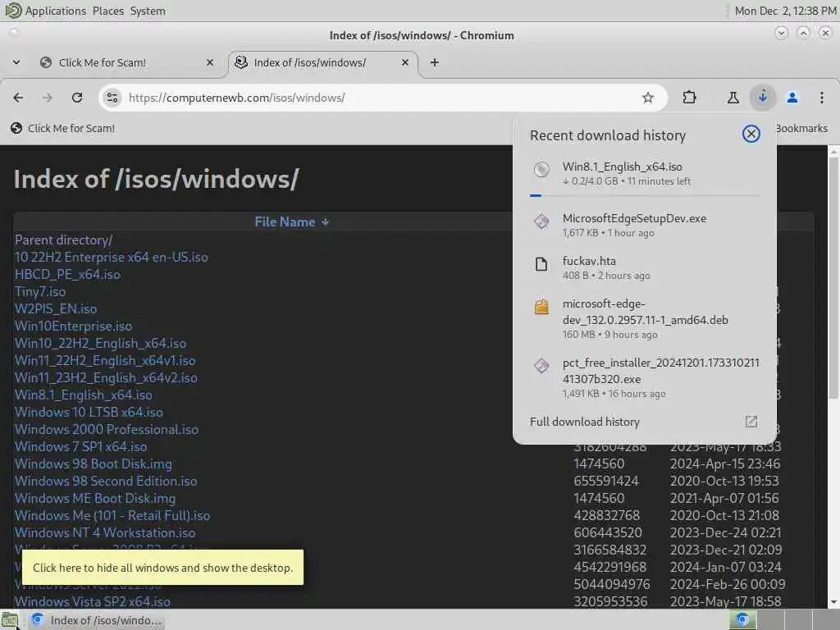Download 10 22H2 Enterprise x64 en-US.iso
Image resolution: width=840 pixels, height=630 pixels.
click(112, 257)
